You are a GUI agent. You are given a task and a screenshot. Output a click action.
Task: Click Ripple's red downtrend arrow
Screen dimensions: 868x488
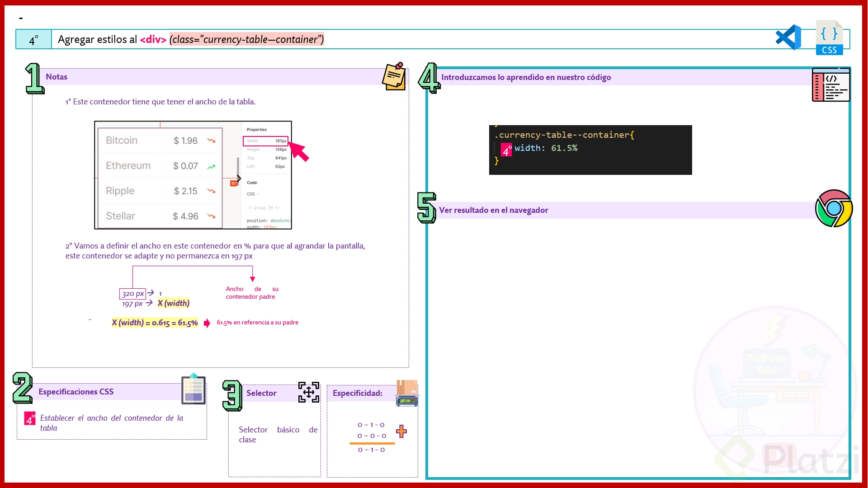point(211,191)
